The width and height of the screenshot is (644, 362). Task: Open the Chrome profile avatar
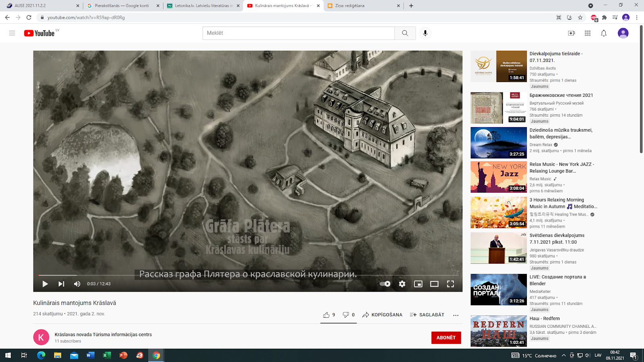626,17
